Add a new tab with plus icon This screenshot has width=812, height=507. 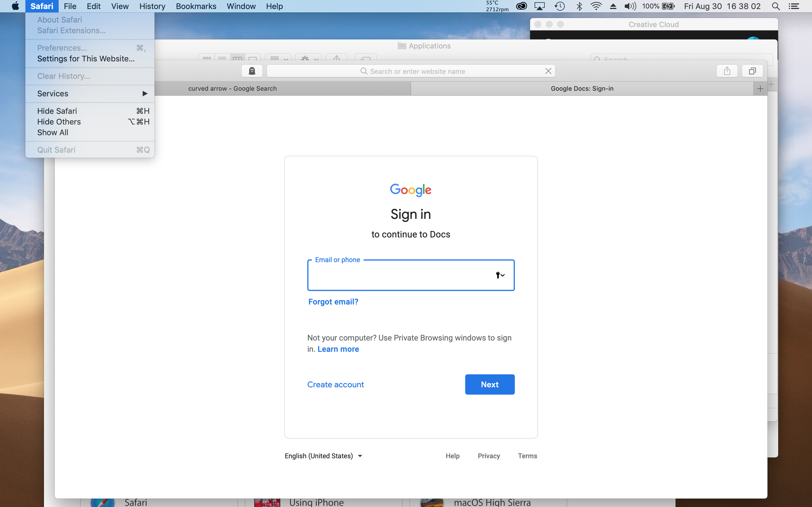760,89
